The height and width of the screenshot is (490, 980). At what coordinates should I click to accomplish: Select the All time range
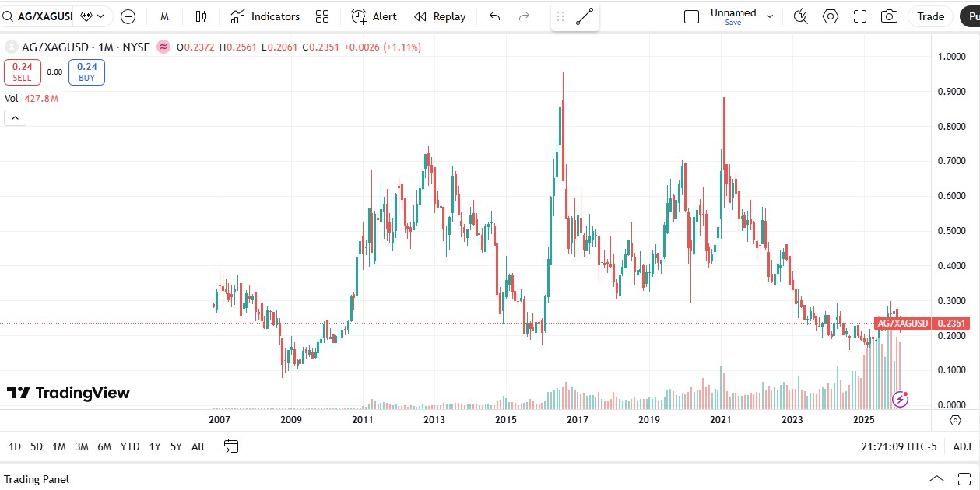click(x=198, y=446)
